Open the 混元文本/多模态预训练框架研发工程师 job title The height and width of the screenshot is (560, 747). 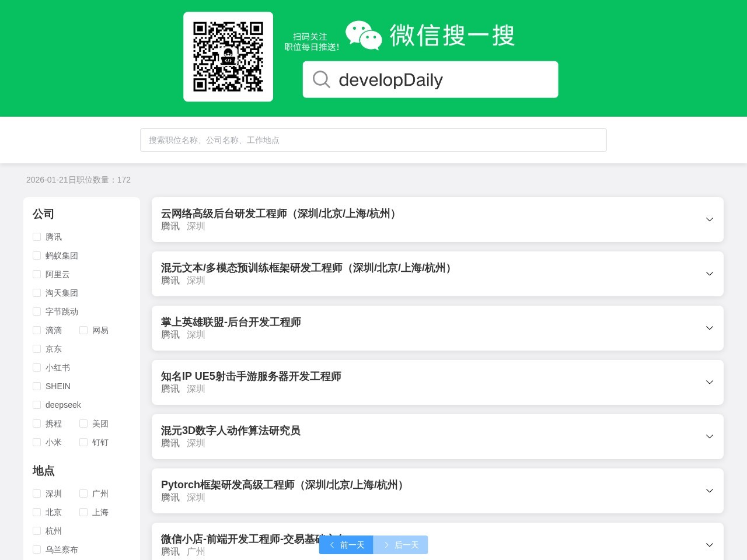pyautogui.click(x=309, y=268)
